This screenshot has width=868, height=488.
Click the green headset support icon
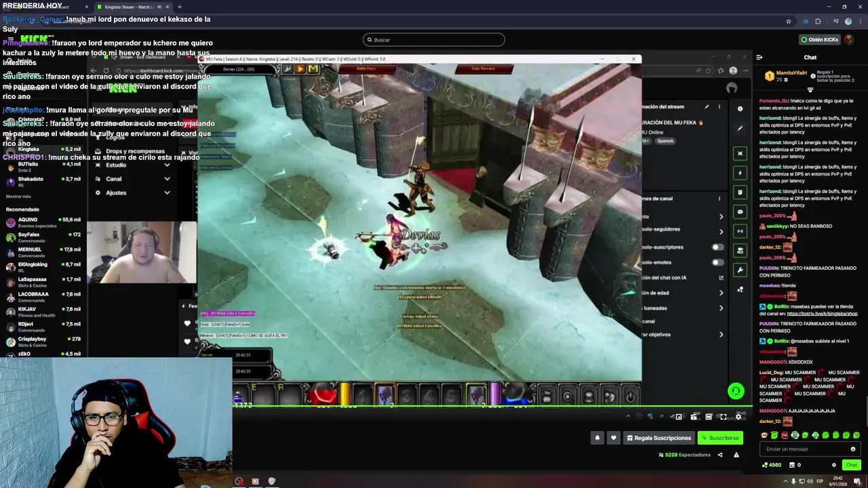coord(736,390)
